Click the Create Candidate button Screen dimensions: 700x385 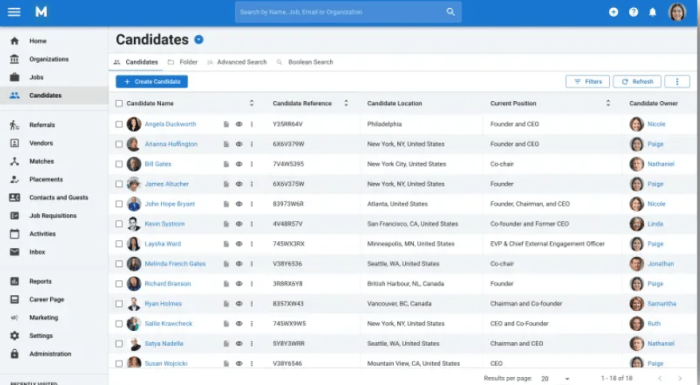(152, 82)
